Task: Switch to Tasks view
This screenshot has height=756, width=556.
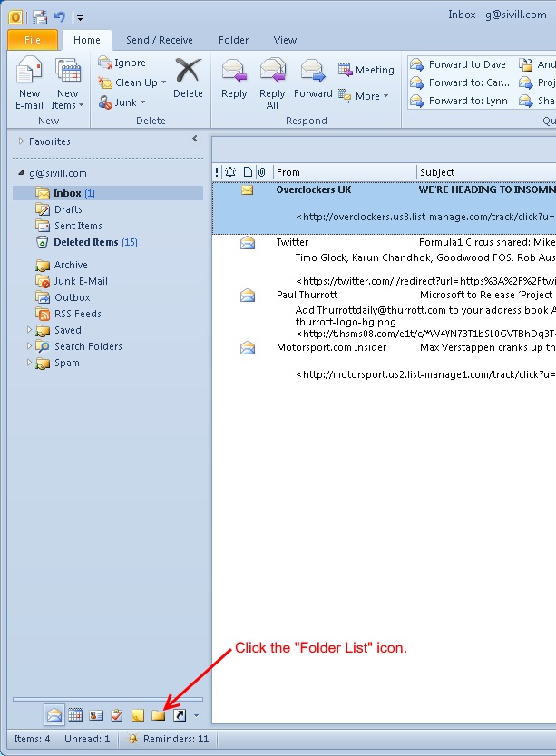Action: 117,715
